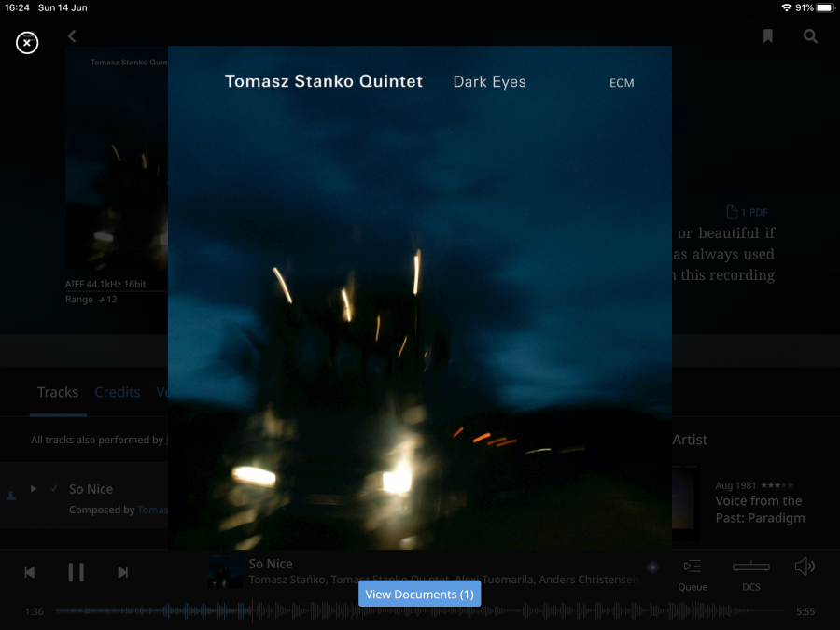Skip to the next track

coord(122,572)
